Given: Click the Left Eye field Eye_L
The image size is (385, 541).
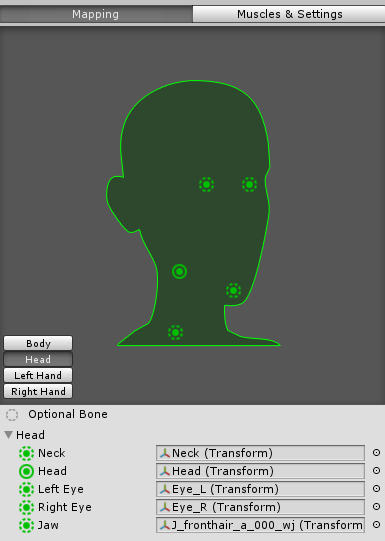Looking at the screenshot, I should point(260,489).
